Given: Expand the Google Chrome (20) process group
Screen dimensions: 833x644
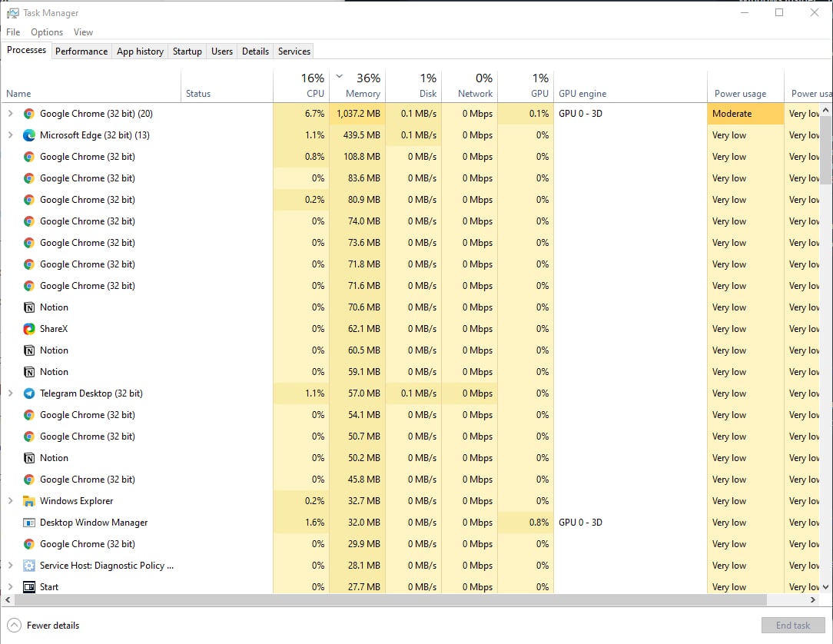Looking at the screenshot, I should click(x=10, y=114).
